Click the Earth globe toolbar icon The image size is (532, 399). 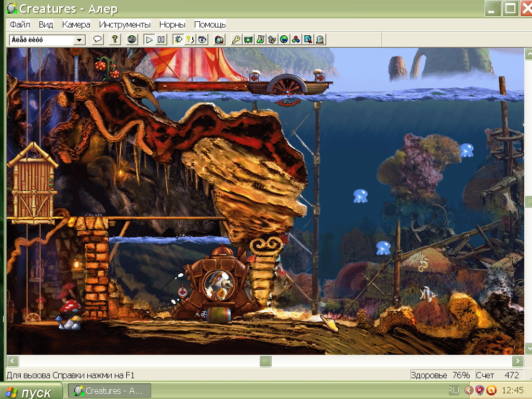point(284,39)
